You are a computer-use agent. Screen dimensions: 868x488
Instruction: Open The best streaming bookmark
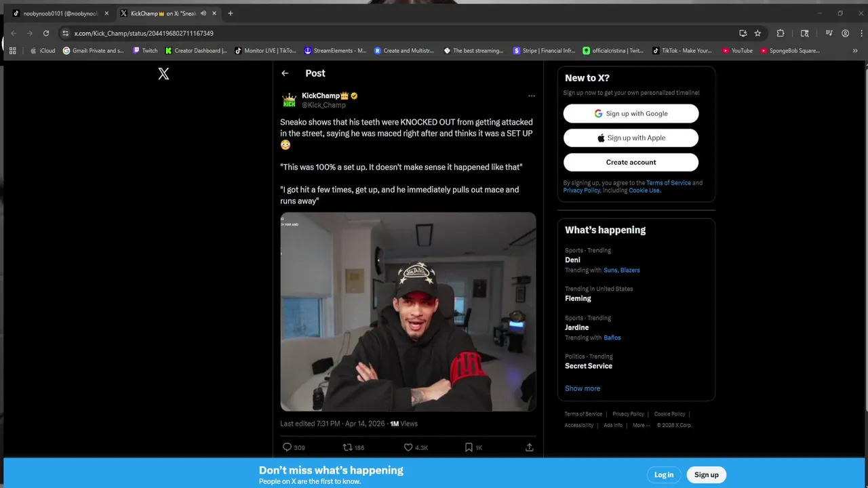(473, 51)
